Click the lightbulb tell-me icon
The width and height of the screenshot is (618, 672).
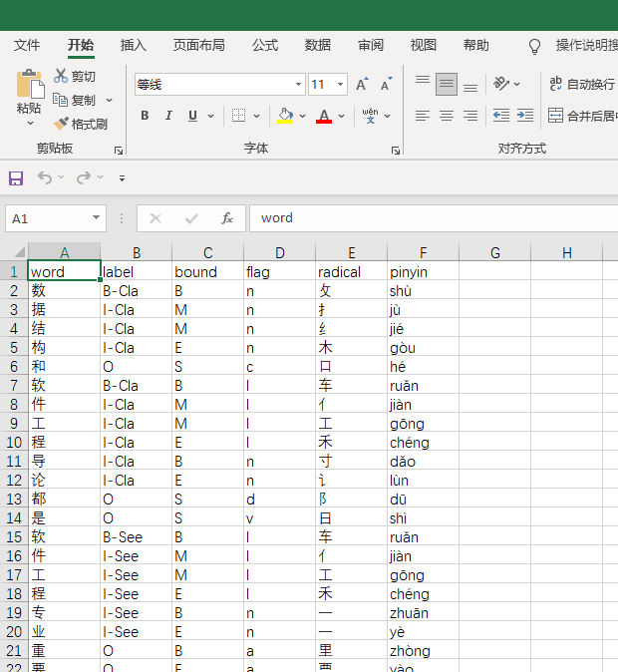click(534, 46)
